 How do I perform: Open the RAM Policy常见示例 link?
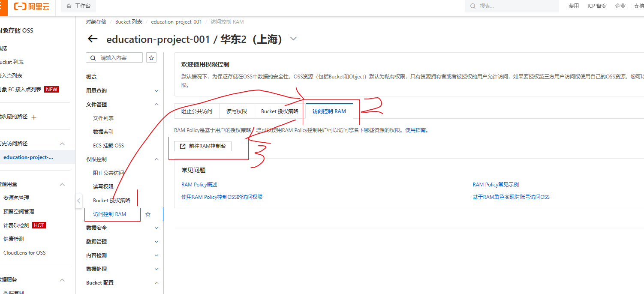click(x=496, y=185)
